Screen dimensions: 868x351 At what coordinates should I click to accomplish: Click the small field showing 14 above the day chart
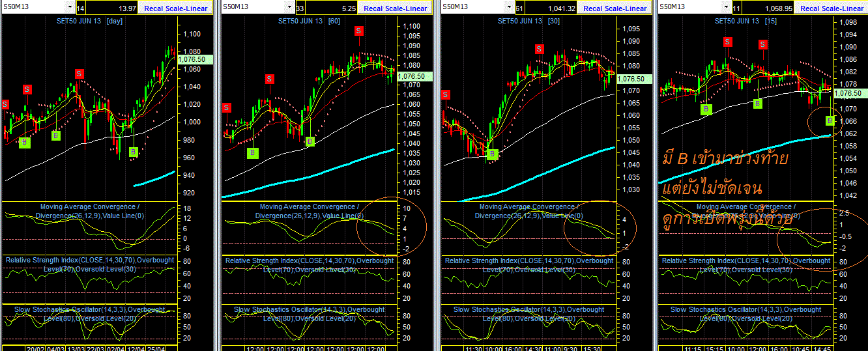coord(81,8)
